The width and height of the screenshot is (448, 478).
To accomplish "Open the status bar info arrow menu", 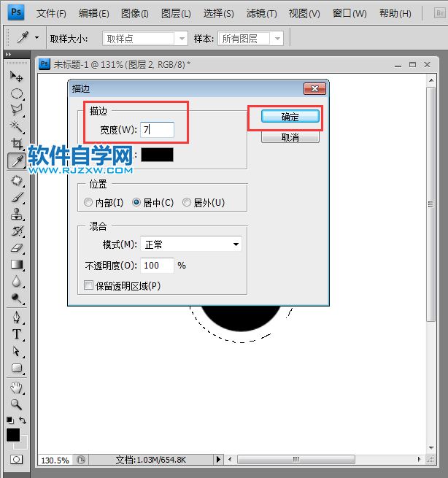I will [218, 460].
